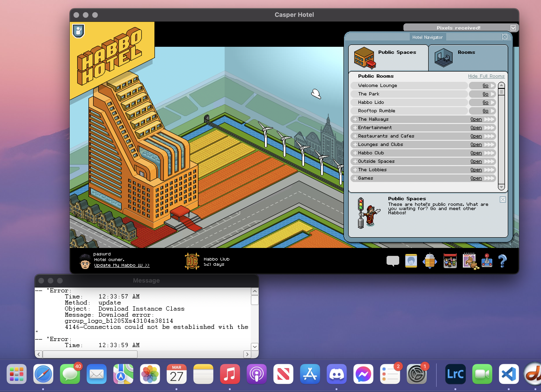Open Discord from the Dock
Image resolution: width=541 pixels, height=392 pixels.
click(x=336, y=374)
